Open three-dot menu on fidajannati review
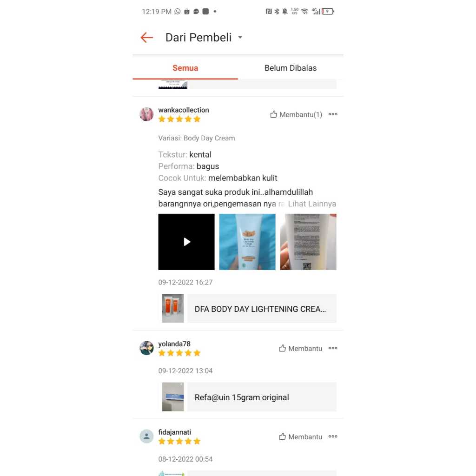The width and height of the screenshot is (476, 476). point(333,436)
